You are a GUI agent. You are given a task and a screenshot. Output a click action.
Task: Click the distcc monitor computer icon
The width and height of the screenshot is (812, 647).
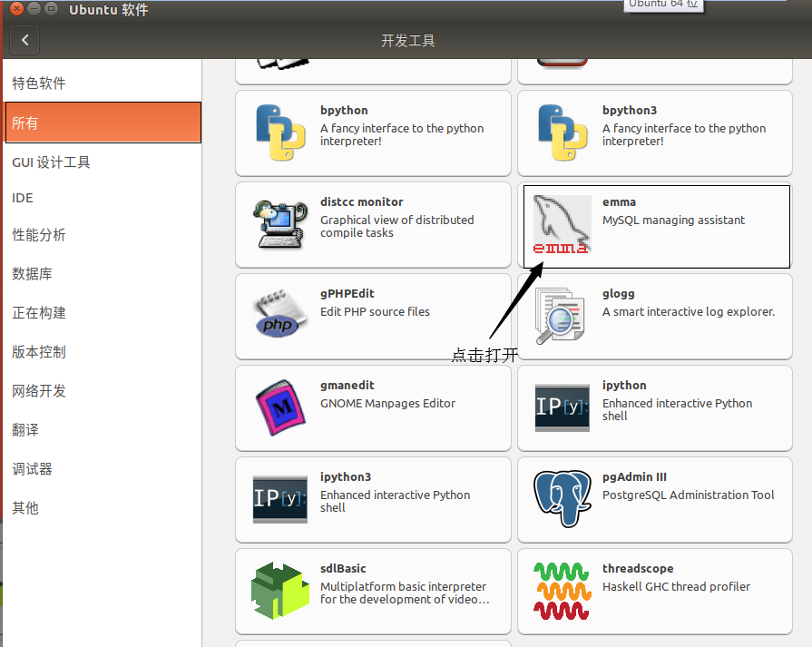click(280, 224)
